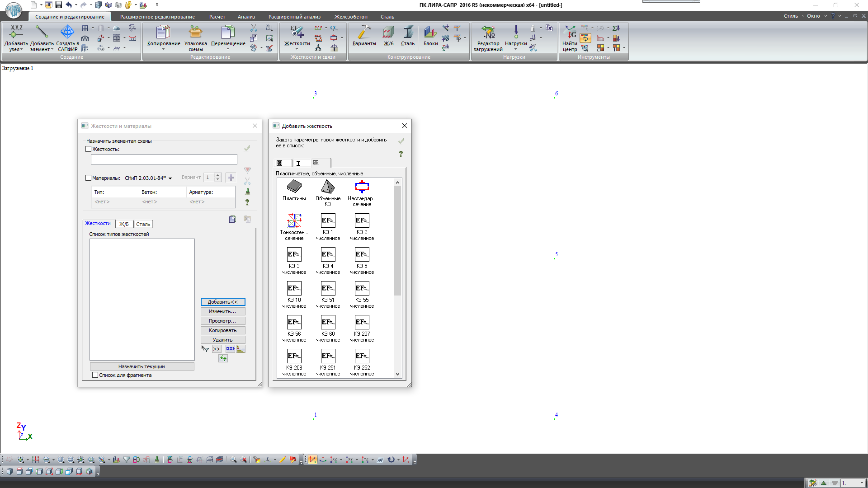The height and width of the screenshot is (488, 868).
Task: Select Non-standard section (Нестандар... сечение) type
Action: click(362, 193)
